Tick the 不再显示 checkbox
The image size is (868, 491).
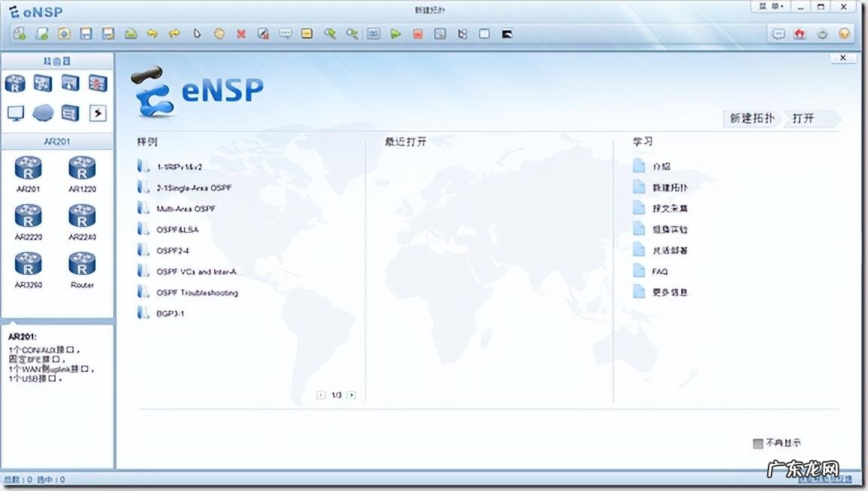758,444
